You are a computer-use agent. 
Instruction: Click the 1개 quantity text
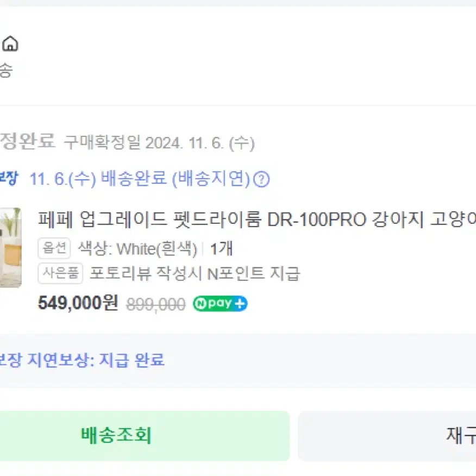click(x=222, y=249)
